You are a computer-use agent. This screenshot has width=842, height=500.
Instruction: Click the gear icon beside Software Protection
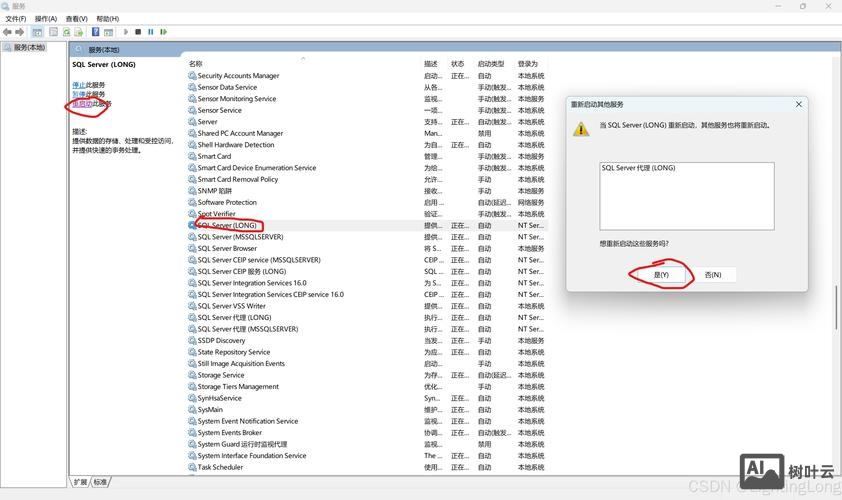pyautogui.click(x=192, y=202)
